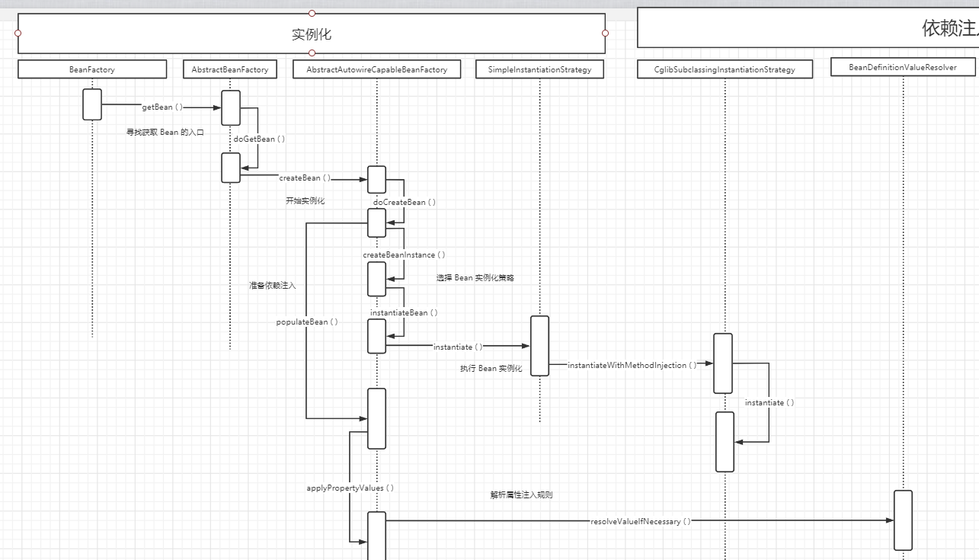This screenshot has width=979, height=560.
Task: Select activation box receiving the getBean arrow
Action: [x=231, y=107]
